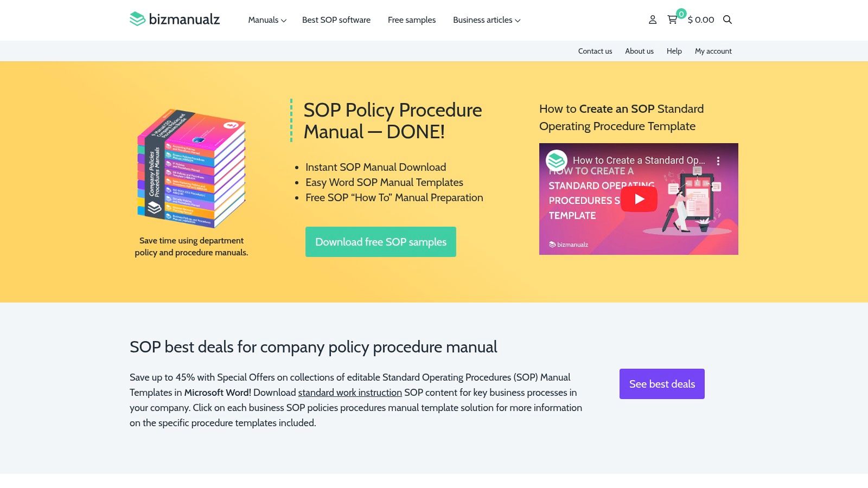
Task: Open the shopping cart icon
Action: tap(672, 20)
